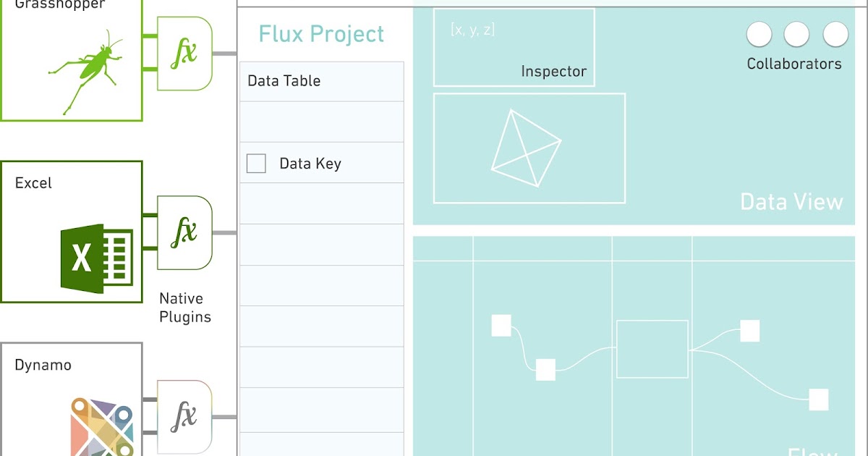Viewport: 868px width, 456px height.
Task: Tick the Data Key checkbox
Action: pyautogui.click(x=256, y=164)
